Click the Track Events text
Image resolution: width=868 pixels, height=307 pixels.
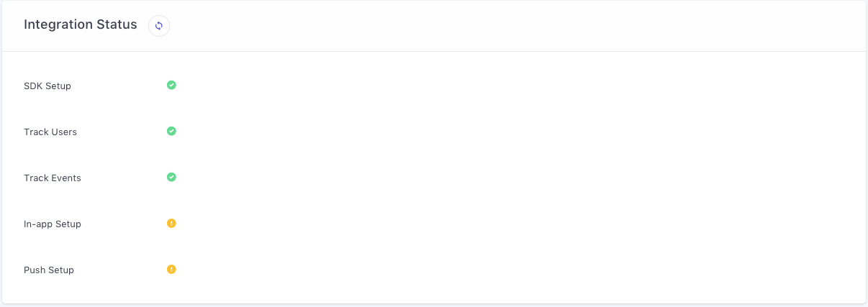tap(53, 178)
